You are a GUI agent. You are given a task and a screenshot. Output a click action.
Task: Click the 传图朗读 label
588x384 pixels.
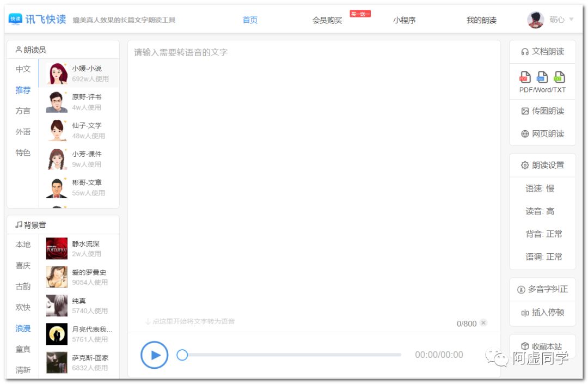point(548,111)
